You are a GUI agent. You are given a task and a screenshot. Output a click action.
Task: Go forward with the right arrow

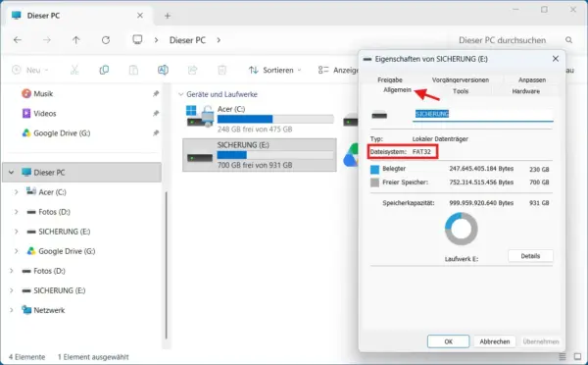(x=46, y=40)
